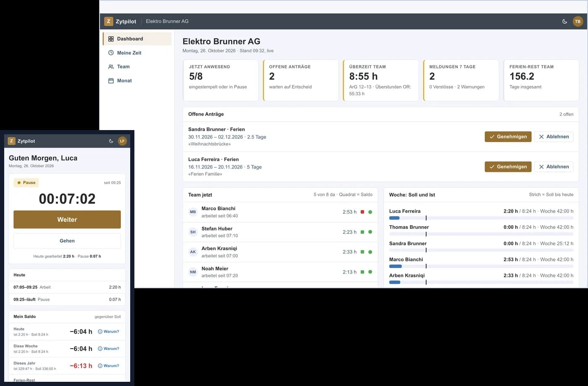The height and width of the screenshot is (386, 588).
Task: Click Noah Meier's NM avatar in Team jetzt
Action: (x=193, y=272)
